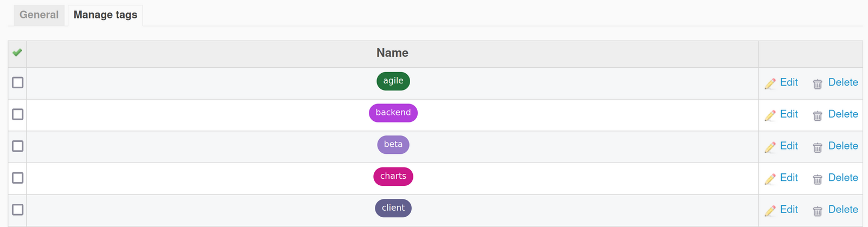
Task: Click the green agile tag badge
Action: click(393, 81)
